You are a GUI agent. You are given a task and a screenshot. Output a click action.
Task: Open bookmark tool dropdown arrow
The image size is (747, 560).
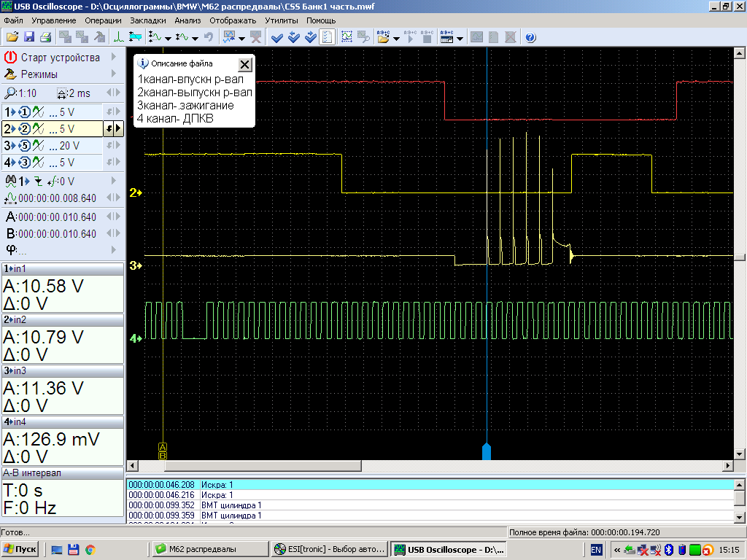[241, 38]
